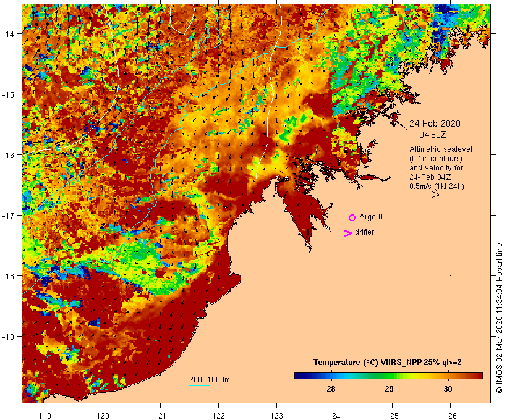The image size is (507, 420).
Task: Click the colorbar value 30
Action: pyautogui.click(x=448, y=388)
